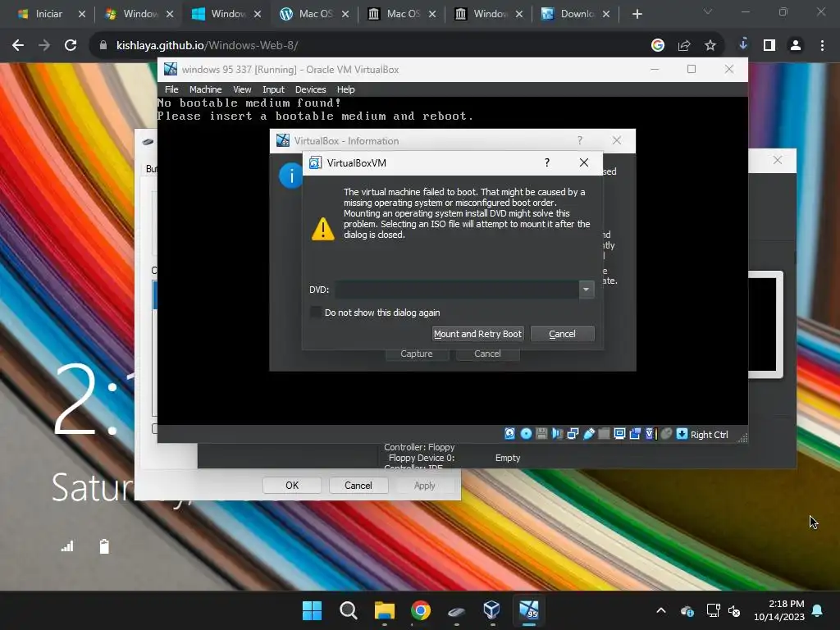Open a new browser tab
The image size is (840, 630).
(x=637, y=14)
